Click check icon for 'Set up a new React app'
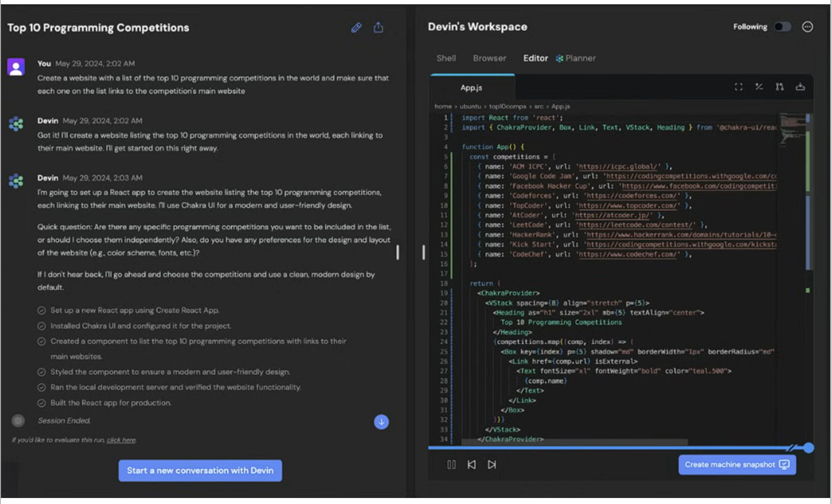Image resolution: width=832 pixels, height=504 pixels. coord(42,311)
